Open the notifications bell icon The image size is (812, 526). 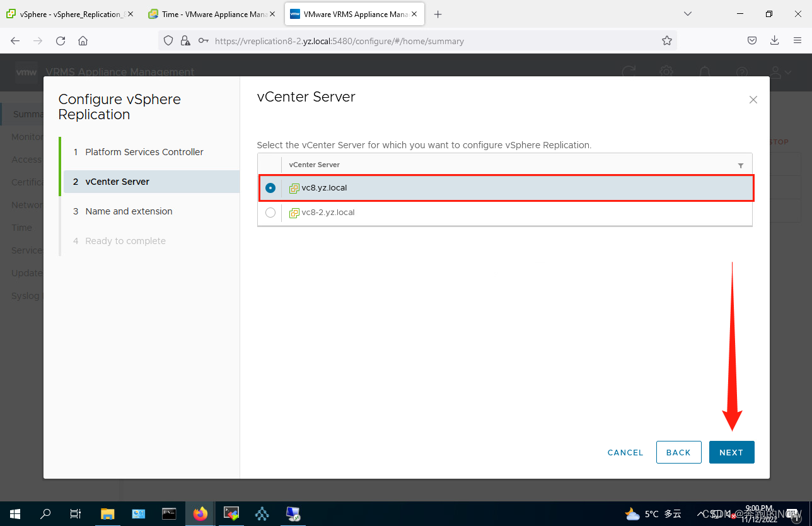704,72
